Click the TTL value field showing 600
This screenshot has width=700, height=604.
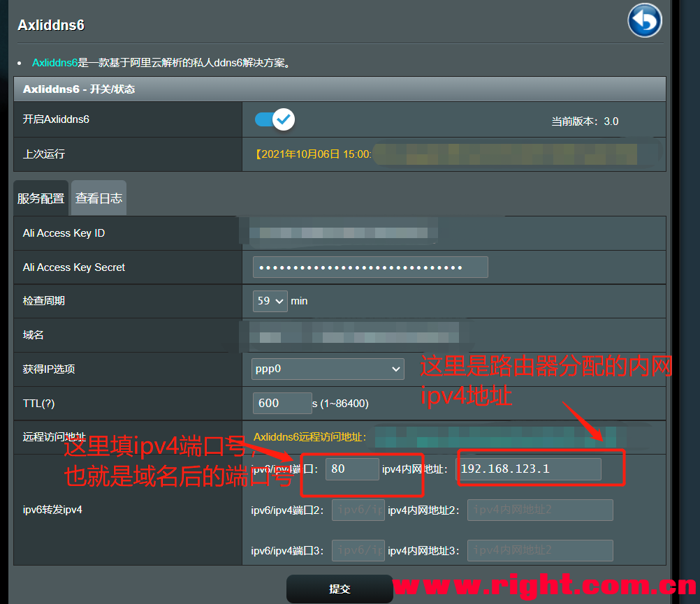(x=282, y=404)
